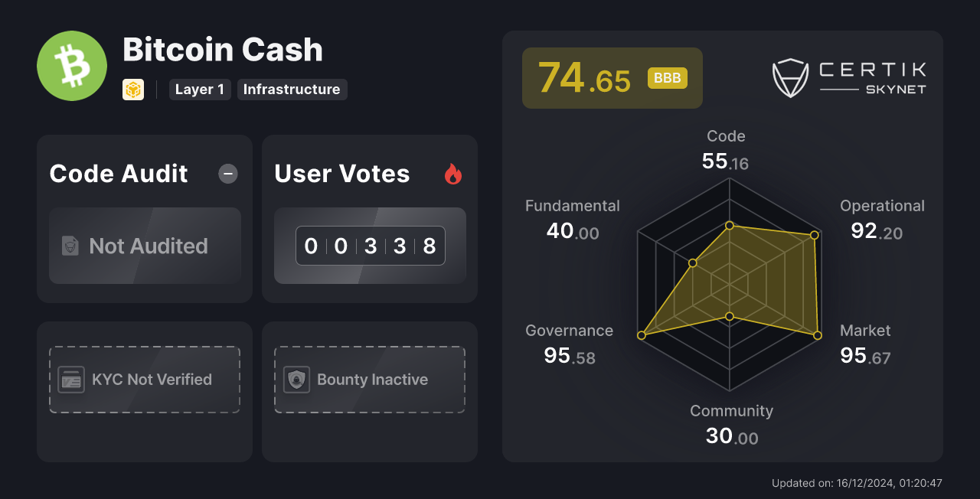Toggle the minus control on Code Audit
Viewport: 980px width, 499px height.
coord(227,174)
